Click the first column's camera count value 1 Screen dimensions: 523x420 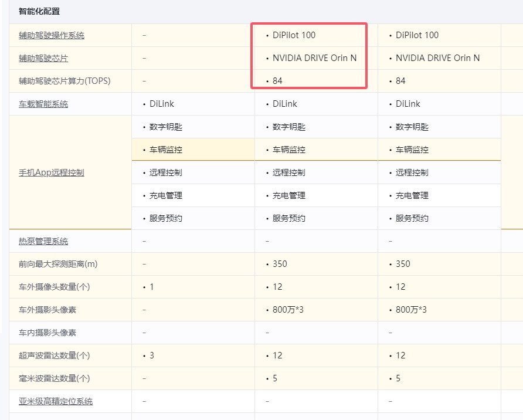pyautogui.click(x=152, y=287)
